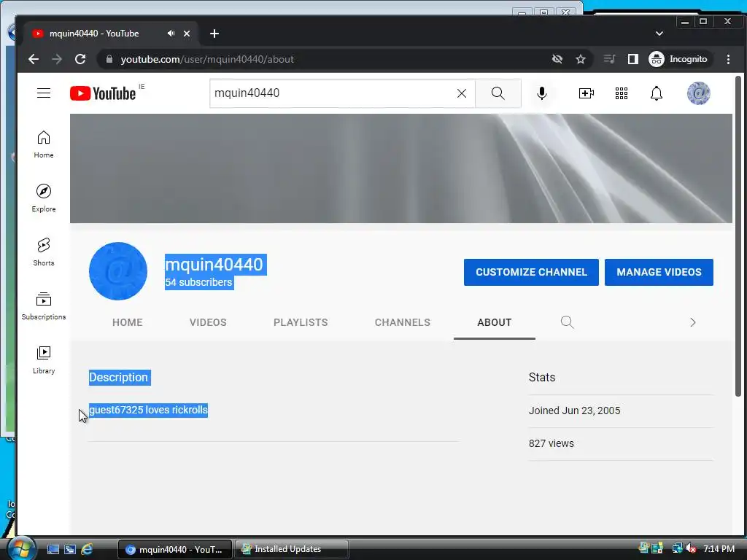Switch to the channel HOME tab
Image resolution: width=747 pixels, height=560 pixels.
click(x=127, y=322)
